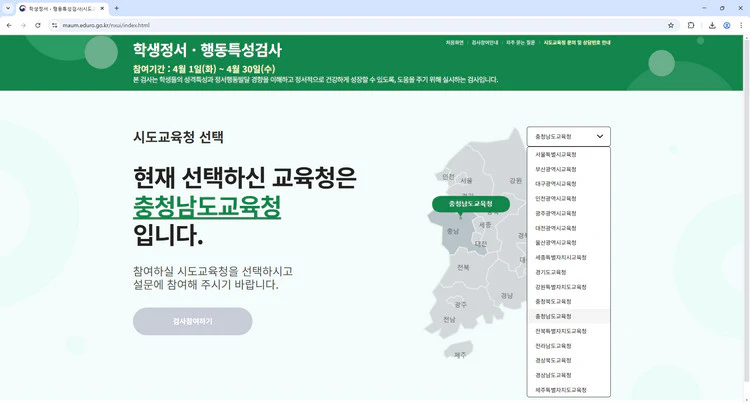Reload the page with the refresh icon
The height and width of the screenshot is (403, 750).
pyautogui.click(x=38, y=25)
